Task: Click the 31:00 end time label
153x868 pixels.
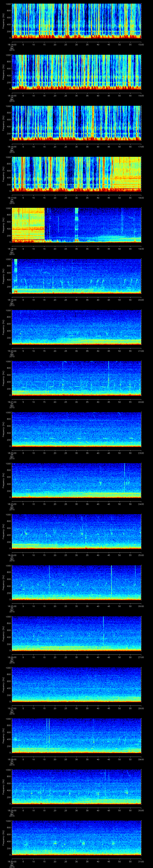Action: click(x=141, y=862)
